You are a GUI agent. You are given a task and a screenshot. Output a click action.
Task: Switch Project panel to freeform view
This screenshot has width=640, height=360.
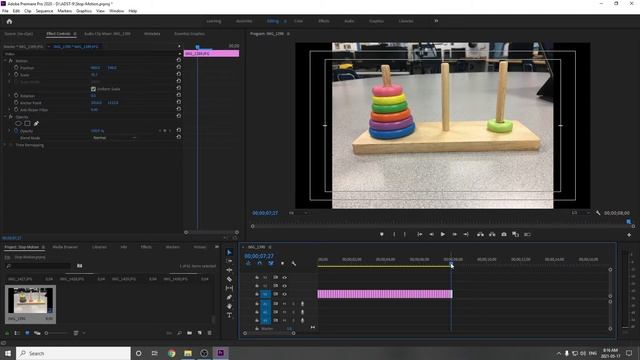point(37,333)
